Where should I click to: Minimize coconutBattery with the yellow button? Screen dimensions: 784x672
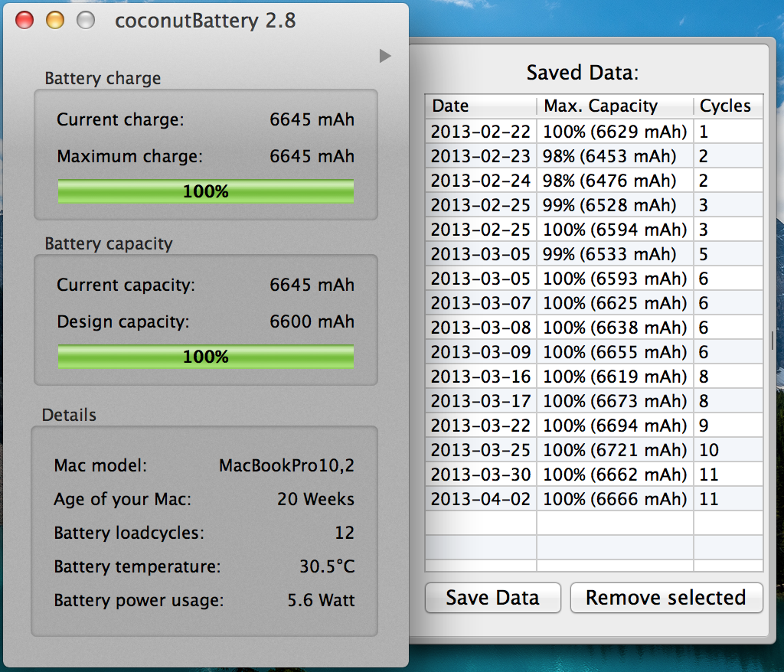click(55, 21)
